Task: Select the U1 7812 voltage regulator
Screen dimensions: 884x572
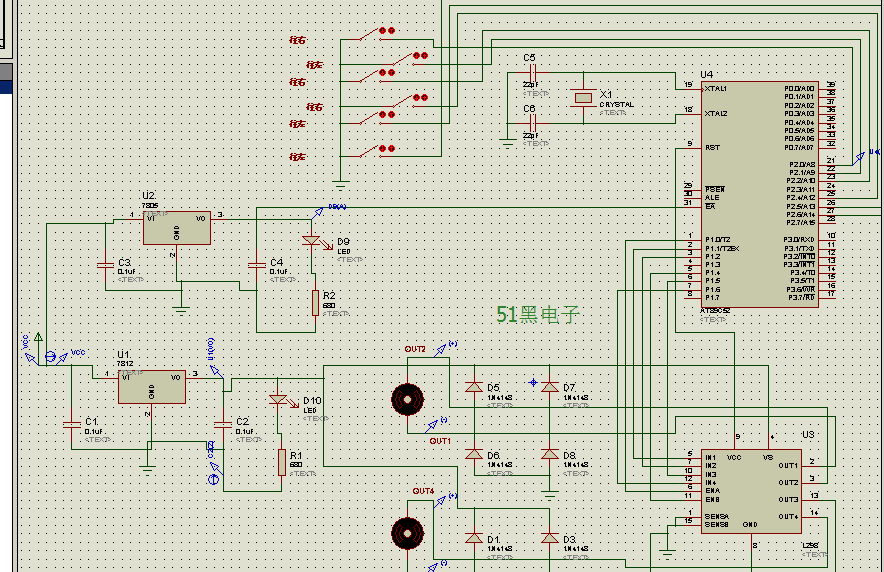Action: [x=151, y=387]
